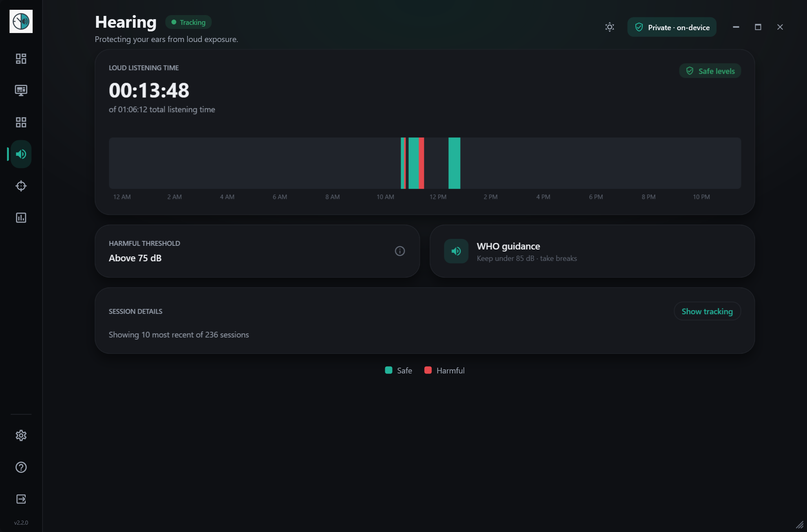807x532 pixels.
Task: Toggle the Tracking status badge
Action: tap(188, 22)
